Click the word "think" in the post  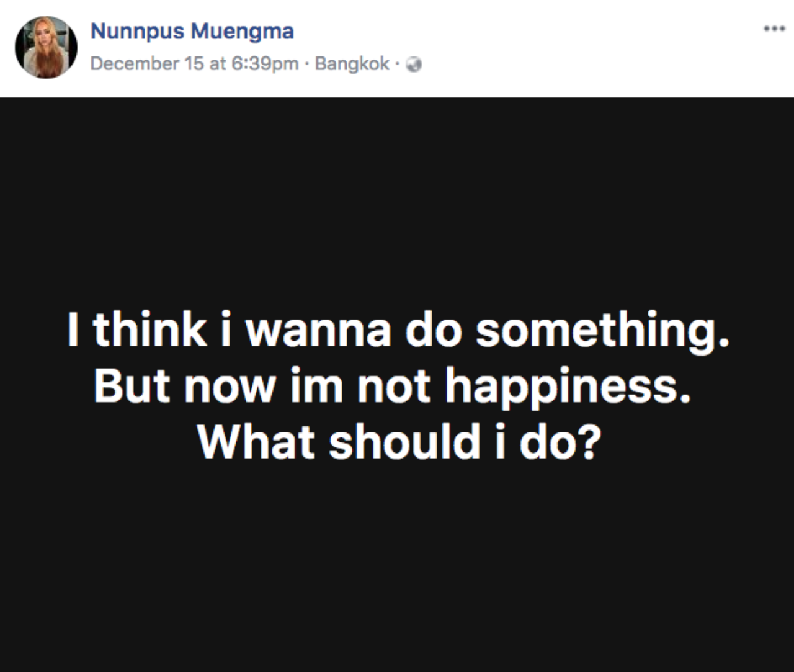point(149,329)
